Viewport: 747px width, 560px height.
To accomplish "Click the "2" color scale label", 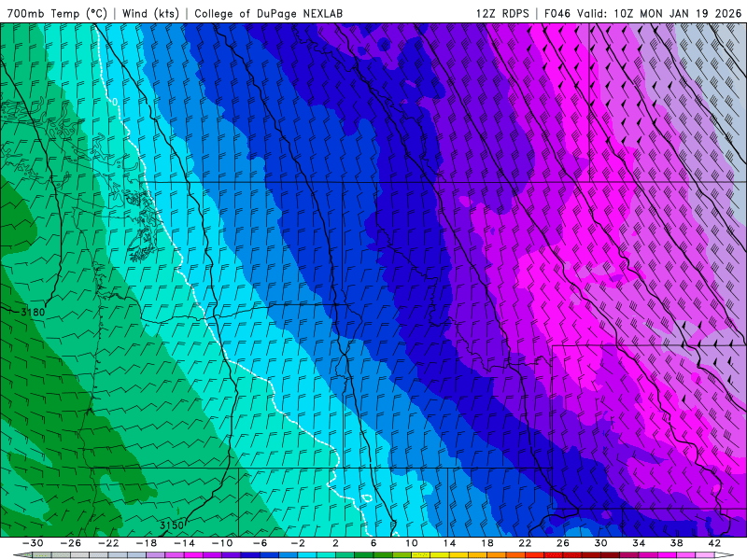I will (335, 543).
